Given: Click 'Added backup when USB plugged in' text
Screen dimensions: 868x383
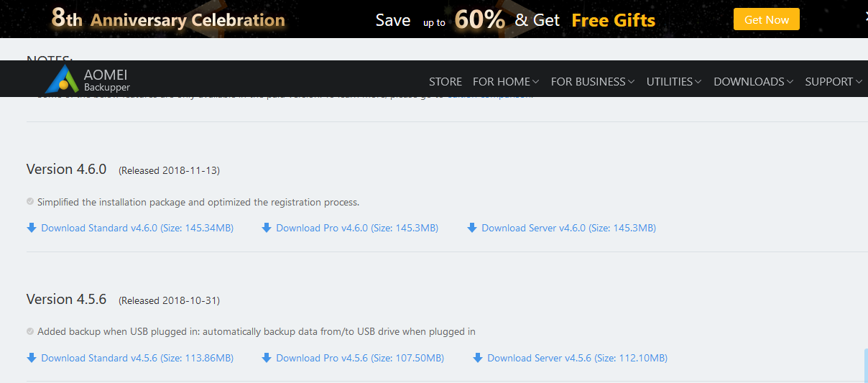Looking at the screenshot, I should pos(257,332).
